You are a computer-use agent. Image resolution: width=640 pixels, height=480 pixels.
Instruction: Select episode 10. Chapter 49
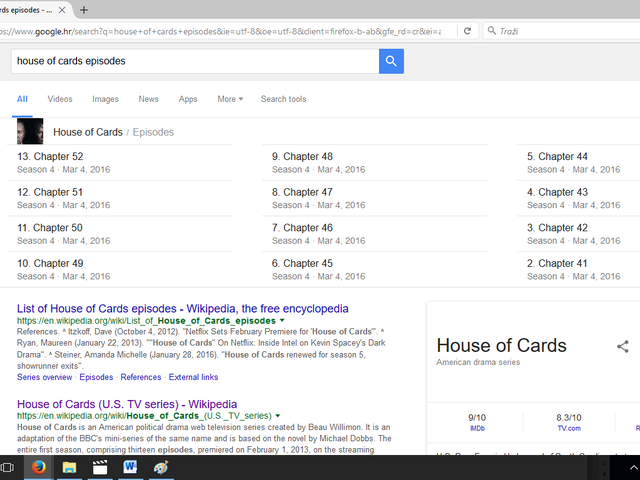tap(120, 269)
